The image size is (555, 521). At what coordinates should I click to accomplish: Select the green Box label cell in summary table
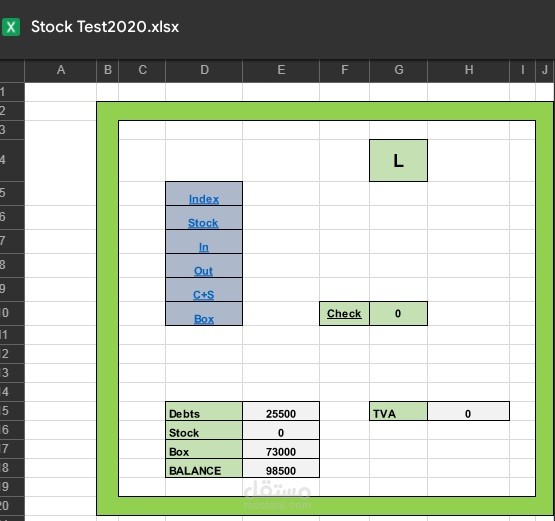point(204,450)
